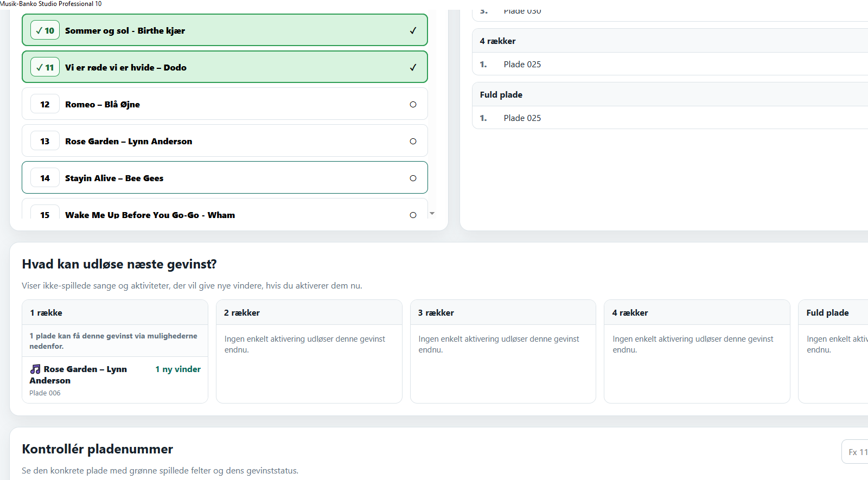Screen dimensions: 868x480
Task: Mark Stayin Alive – Bee Gees as played
Action: (x=225, y=178)
